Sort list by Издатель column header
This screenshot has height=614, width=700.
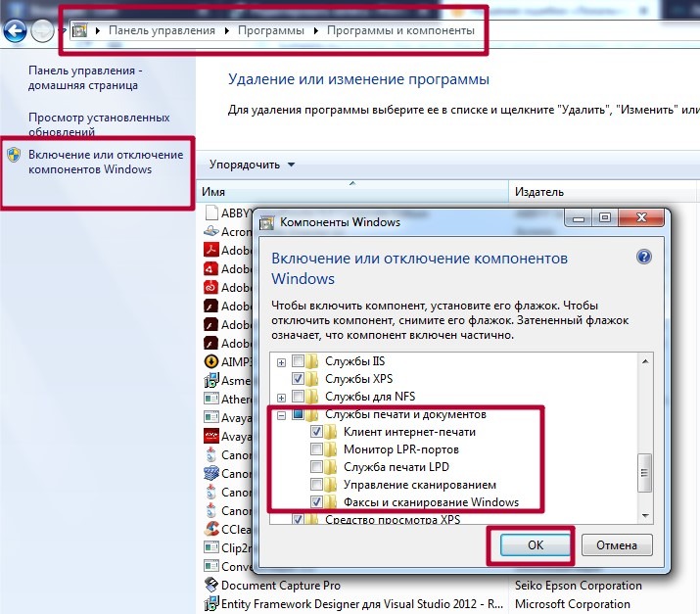[603, 191]
